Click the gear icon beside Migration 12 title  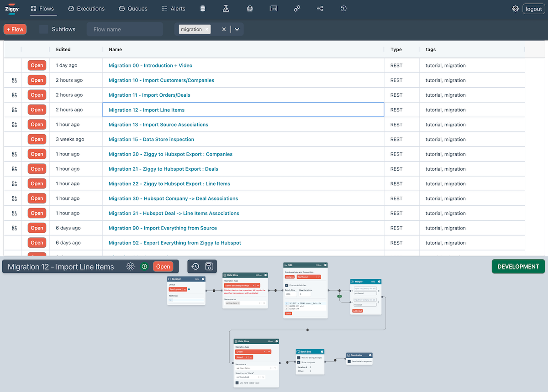tap(131, 266)
